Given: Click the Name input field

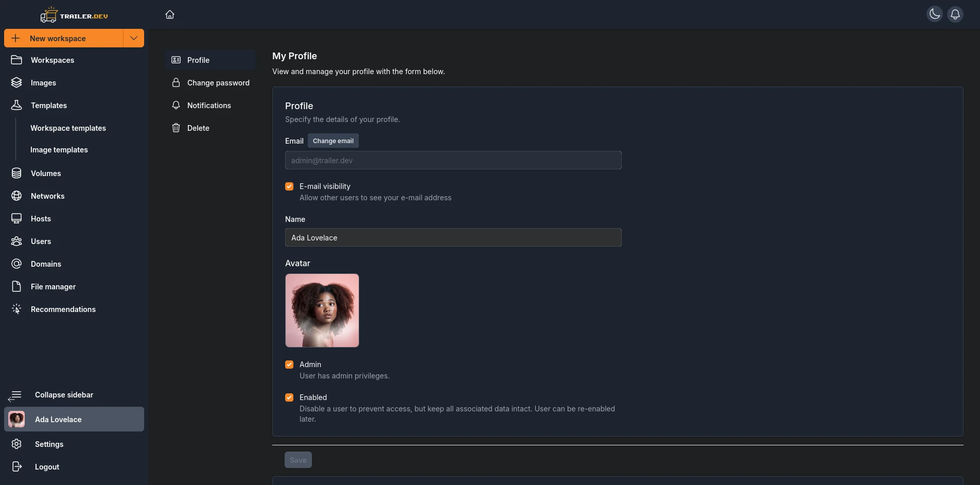Looking at the screenshot, I should coord(453,237).
